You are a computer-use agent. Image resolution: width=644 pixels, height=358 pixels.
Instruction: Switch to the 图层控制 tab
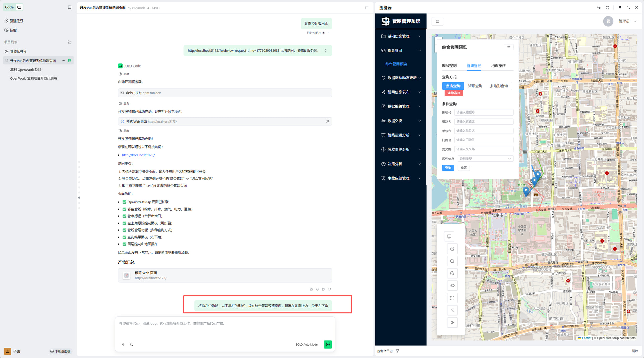[449, 65]
